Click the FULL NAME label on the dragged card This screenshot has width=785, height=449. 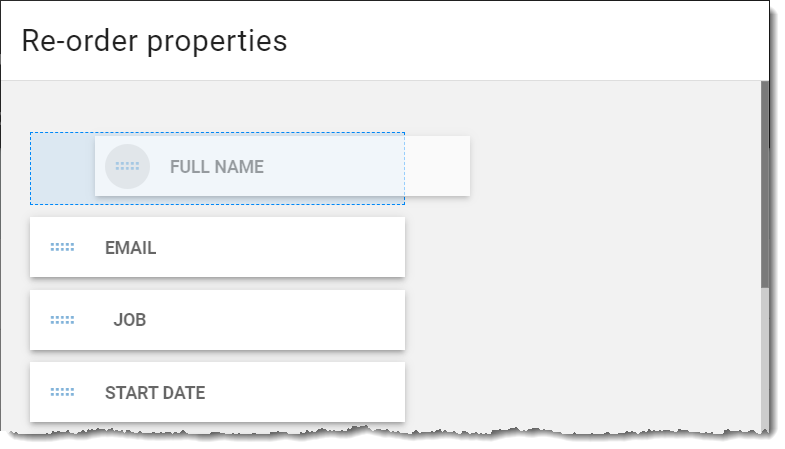coord(217,167)
